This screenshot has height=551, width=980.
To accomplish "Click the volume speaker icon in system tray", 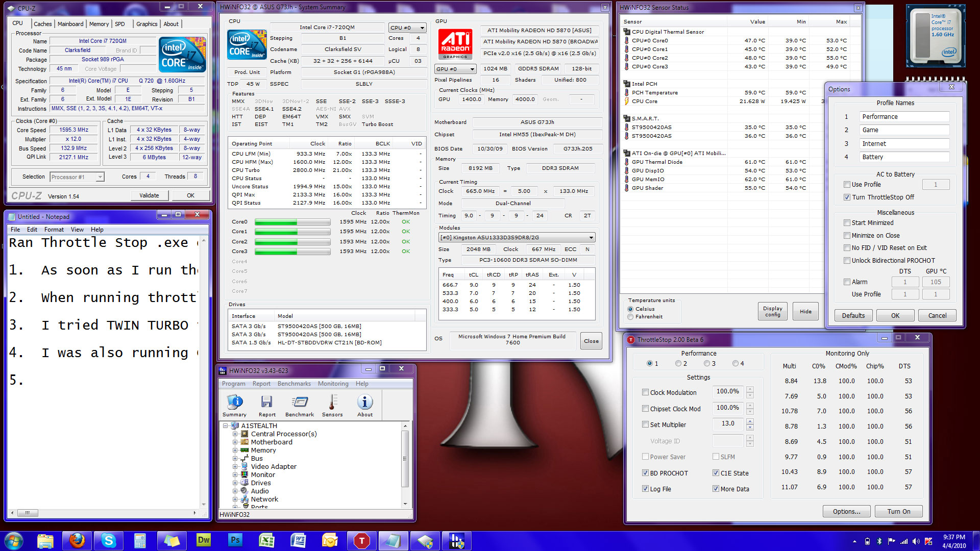I will pos(916,541).
